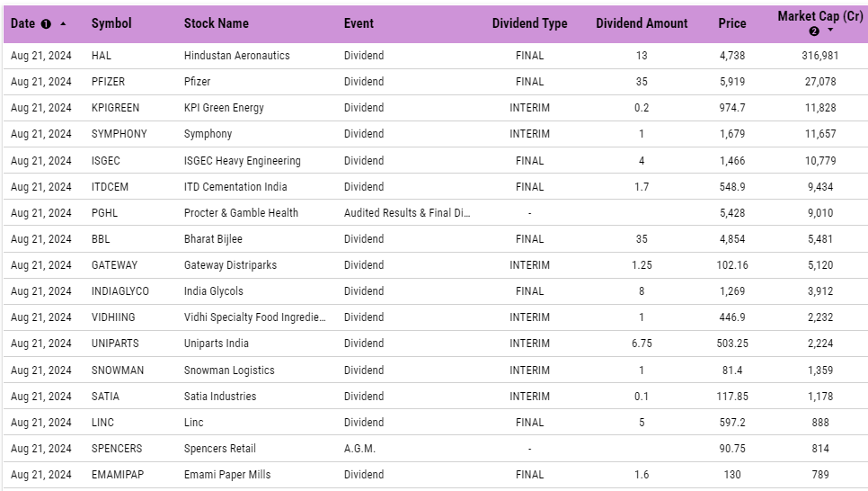Select the KPIGREEN symbol cell
This screenshot has height=491, width=868.
coord(115,108)
